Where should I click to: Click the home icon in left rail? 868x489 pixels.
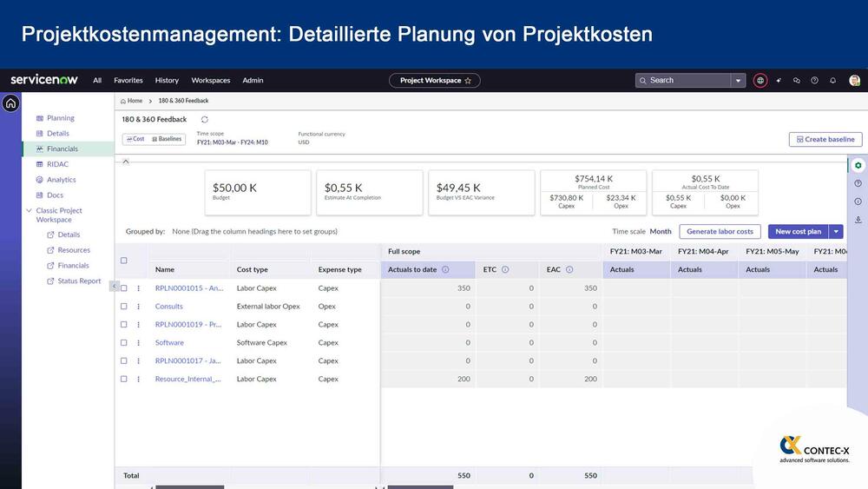10,103
